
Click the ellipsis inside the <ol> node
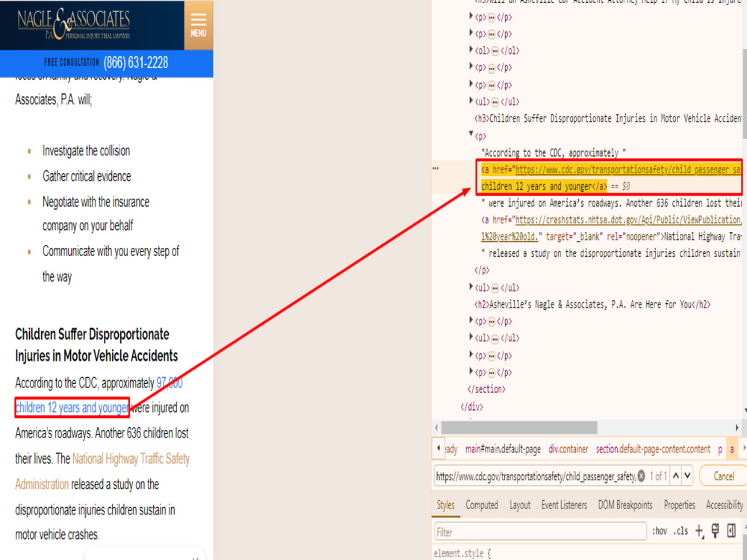click(495, 51)
